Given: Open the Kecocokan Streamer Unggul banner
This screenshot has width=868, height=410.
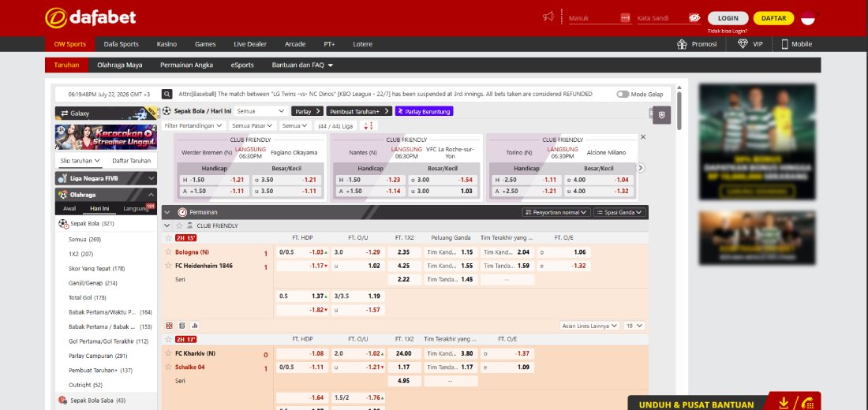Looking at the screenshot, I should click(x=107, y=136).
